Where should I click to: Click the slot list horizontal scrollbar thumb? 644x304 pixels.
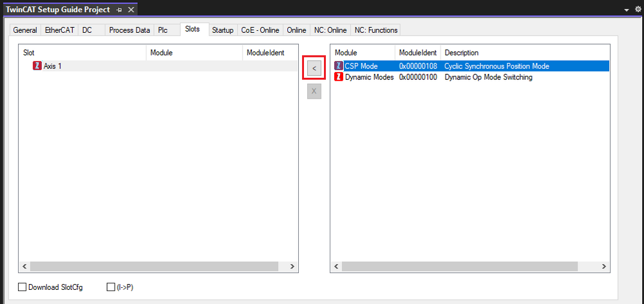[x=154, y=266]
